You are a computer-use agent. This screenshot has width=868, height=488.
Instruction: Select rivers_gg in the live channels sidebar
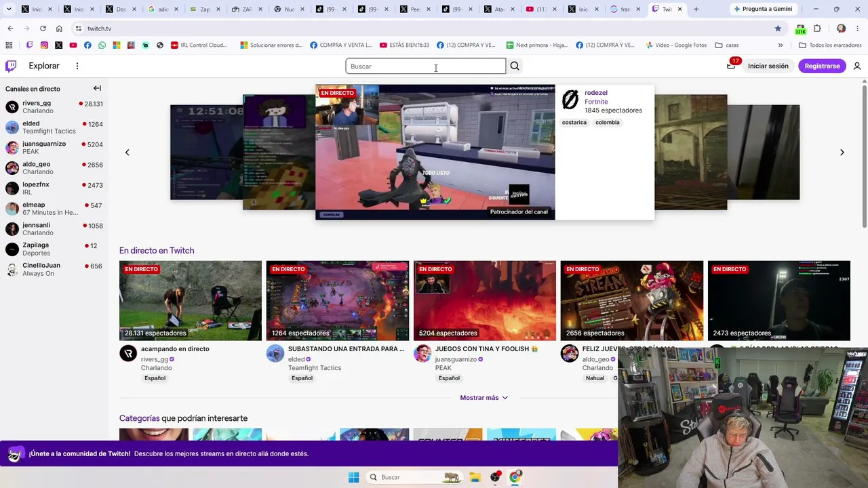click(x=54, y=107)
